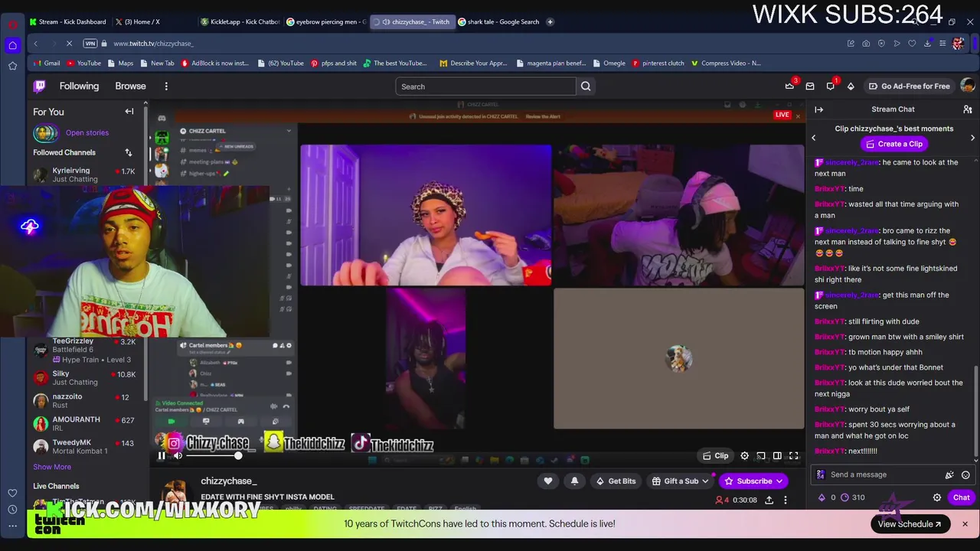Open the Subscribe dropdown

[x=753, y=481]
